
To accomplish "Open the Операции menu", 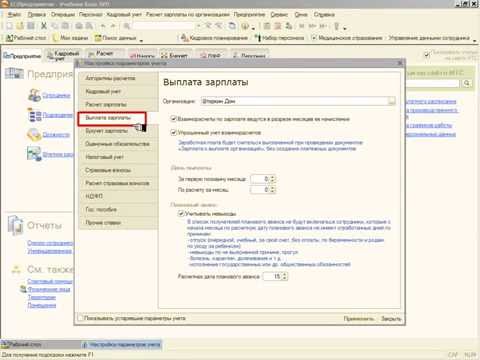I will point(63,14).
